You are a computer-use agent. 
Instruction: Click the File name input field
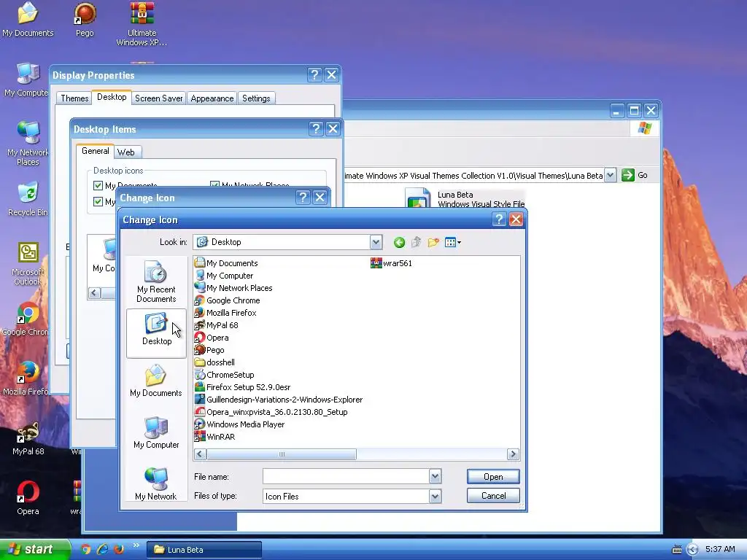[347, 476]
